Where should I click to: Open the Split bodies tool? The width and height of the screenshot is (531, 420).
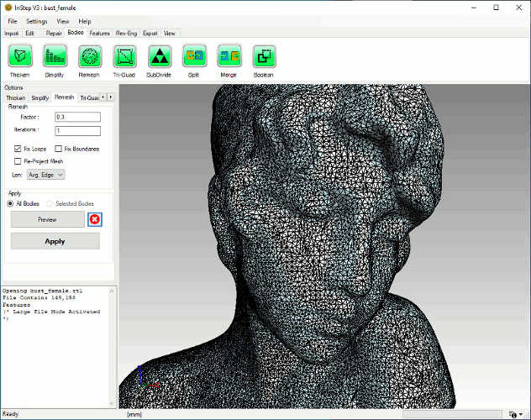point(194,56)
